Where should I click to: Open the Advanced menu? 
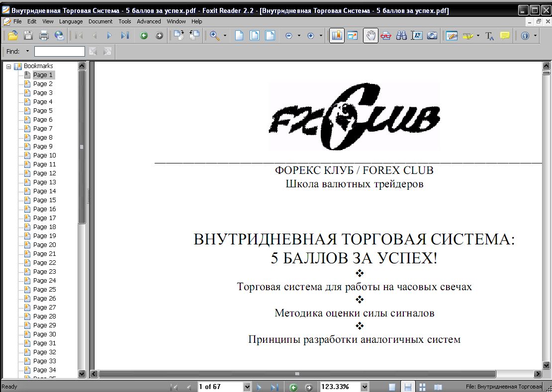click(149, 21)
